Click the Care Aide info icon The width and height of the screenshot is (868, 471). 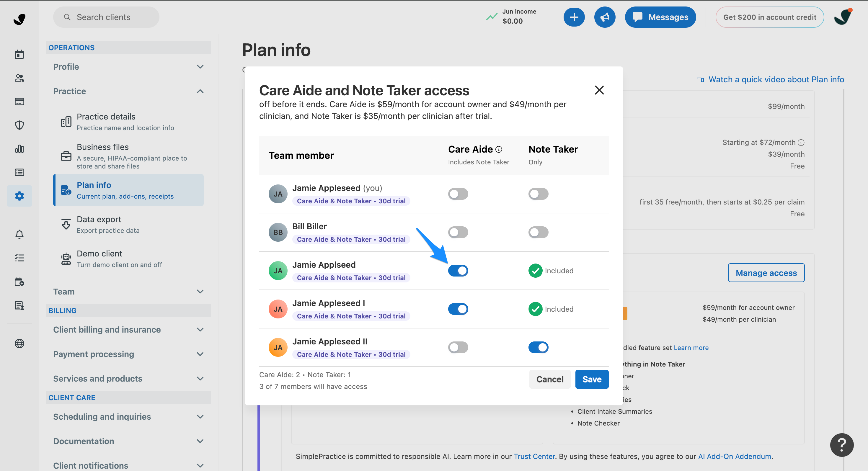[x=499, y=149]
